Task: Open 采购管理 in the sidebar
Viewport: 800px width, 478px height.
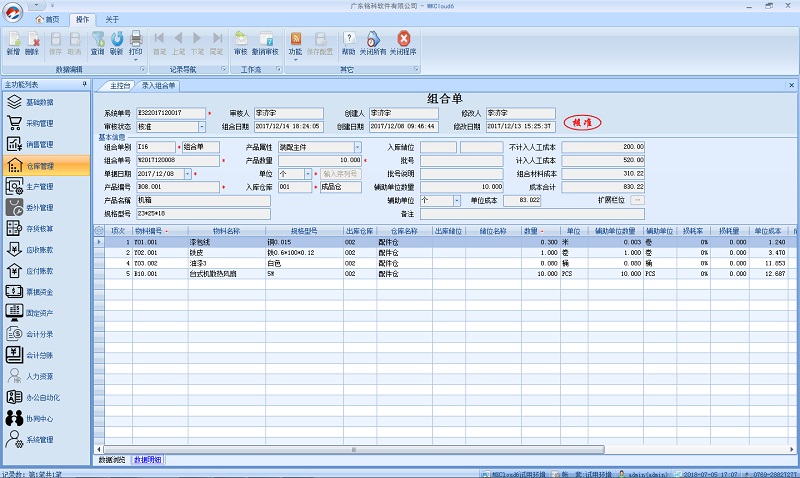Action: click(x=46, y=123)
